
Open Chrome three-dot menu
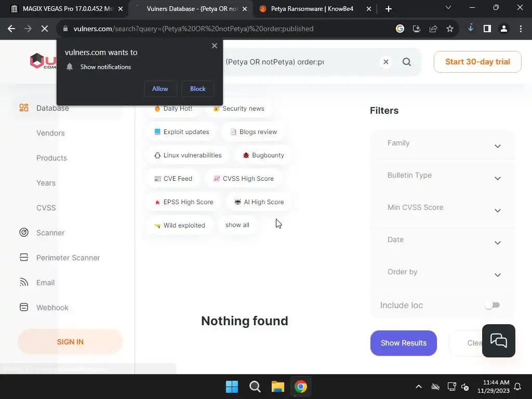(x=521, y=29)
